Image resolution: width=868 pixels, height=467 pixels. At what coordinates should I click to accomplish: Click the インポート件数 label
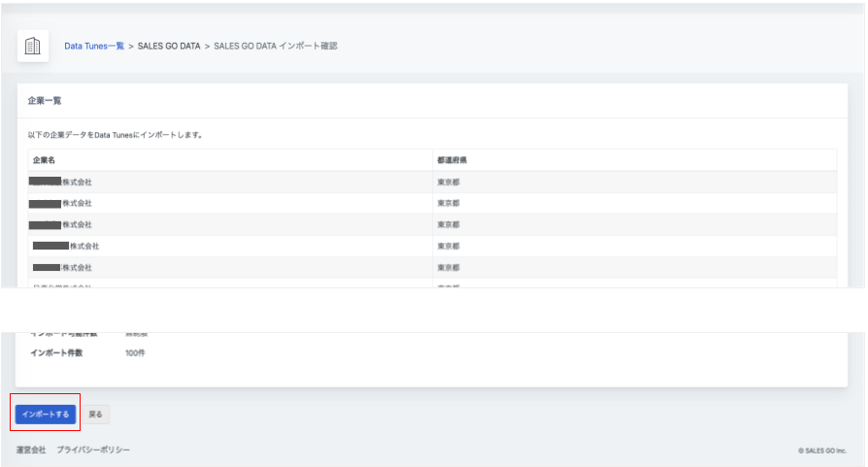click(x=56, y=353)
